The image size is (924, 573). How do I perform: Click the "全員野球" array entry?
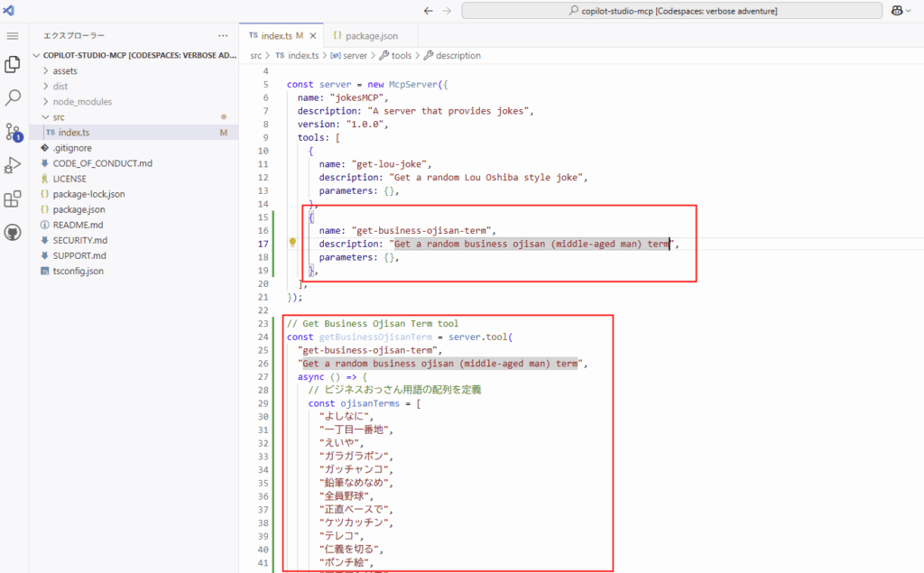coord(344,496)
